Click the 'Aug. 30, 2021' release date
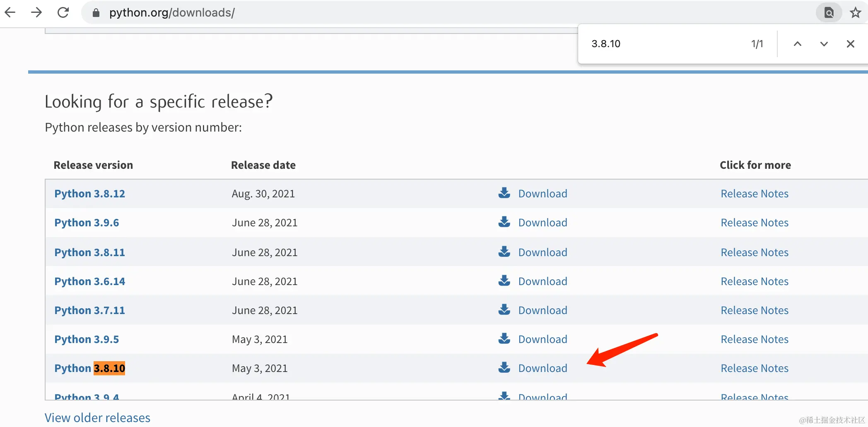This screenshot has height=427, width=868. (263, 194)
